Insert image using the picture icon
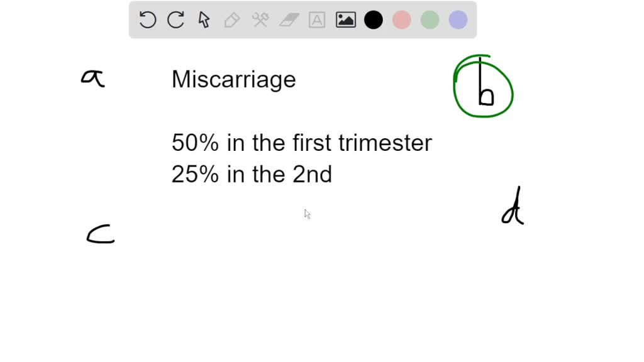This screenshot has width=644, height=362. click(345, 20)
